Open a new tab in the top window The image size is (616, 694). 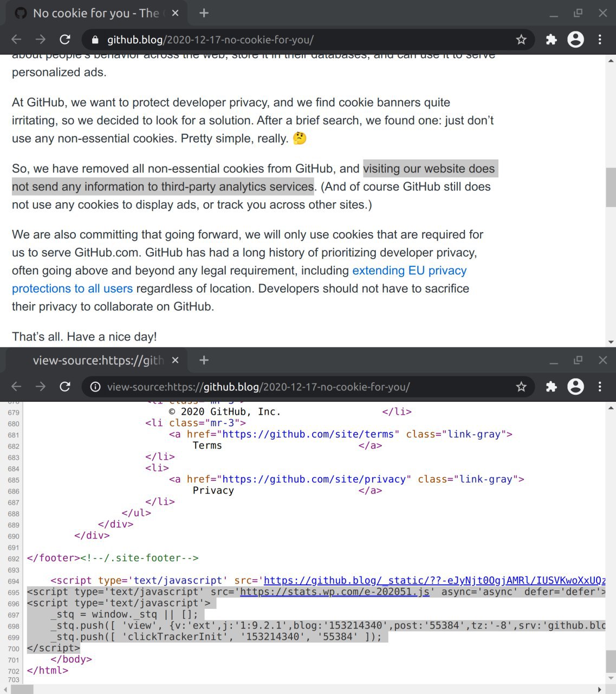click(204, 13)
